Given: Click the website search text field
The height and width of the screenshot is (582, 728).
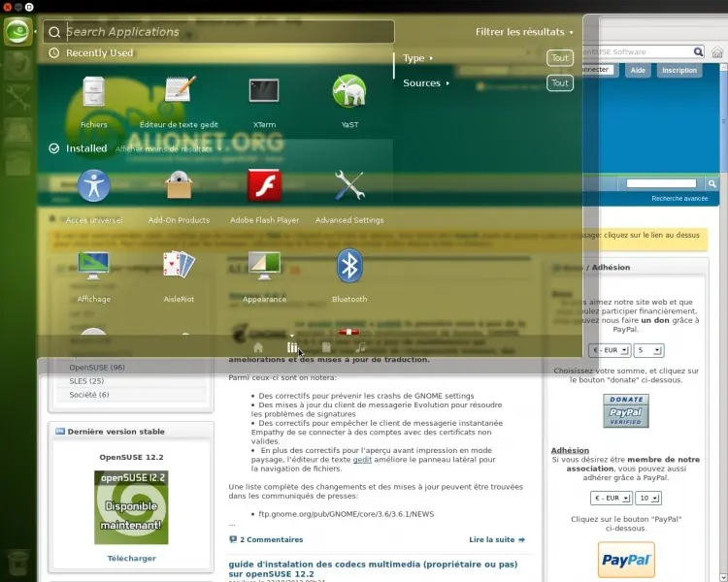Looking at the screenshot, I should (x=661, y=183).
